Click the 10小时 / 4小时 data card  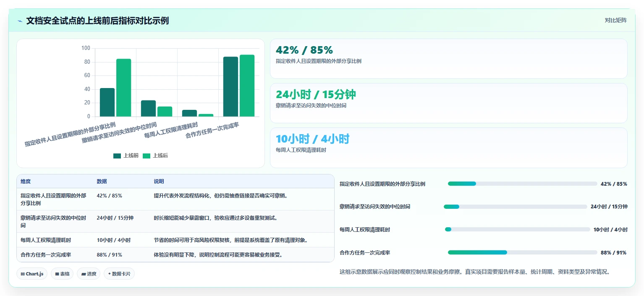pyautogui.click(x=448, y=148)
